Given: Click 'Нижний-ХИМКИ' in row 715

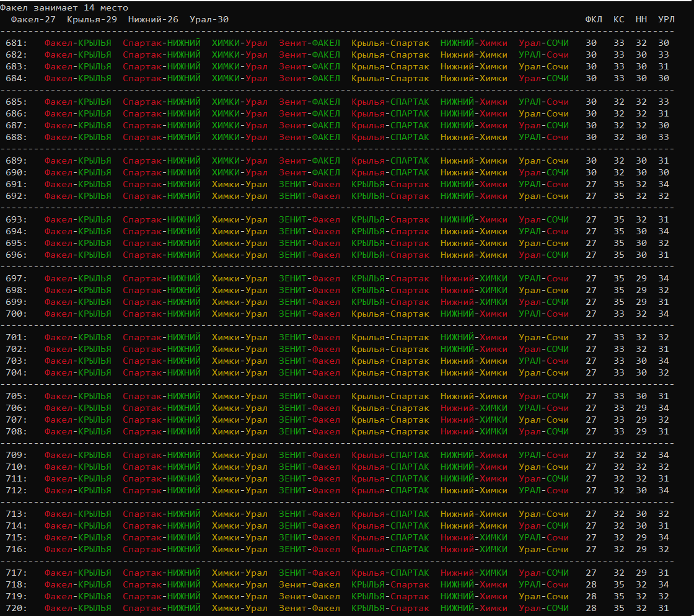Looking at the screenshot, I should 473,537.
